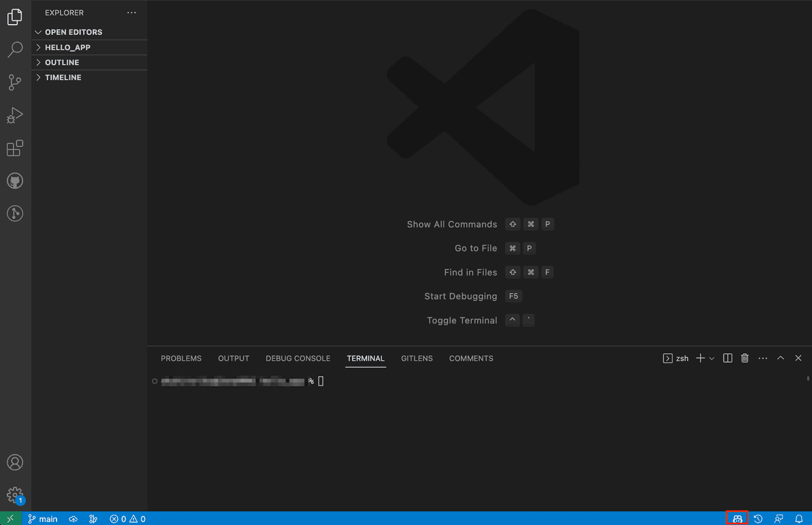Image resolution: width=812 pixels, height=525 pixels.
Task: Open the GitHub view in activity bar
Action: click(15, 180)
